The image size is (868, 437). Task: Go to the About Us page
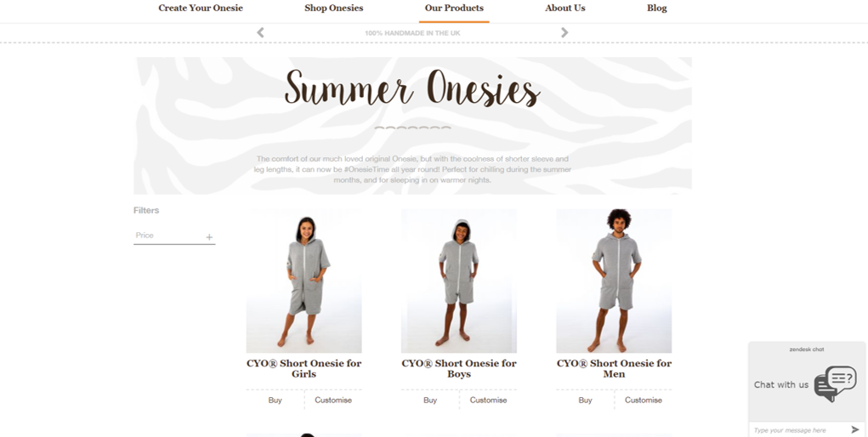(564, 8)
